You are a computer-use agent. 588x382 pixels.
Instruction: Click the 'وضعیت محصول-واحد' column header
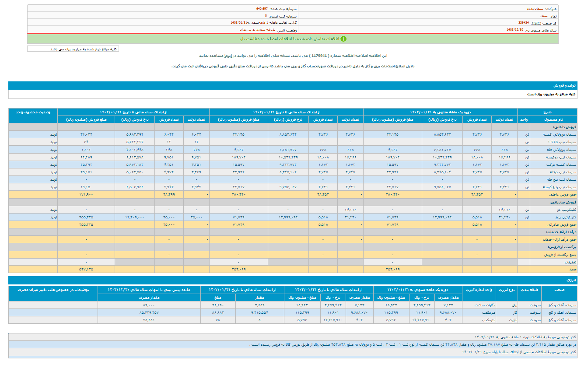pos(33,112)
